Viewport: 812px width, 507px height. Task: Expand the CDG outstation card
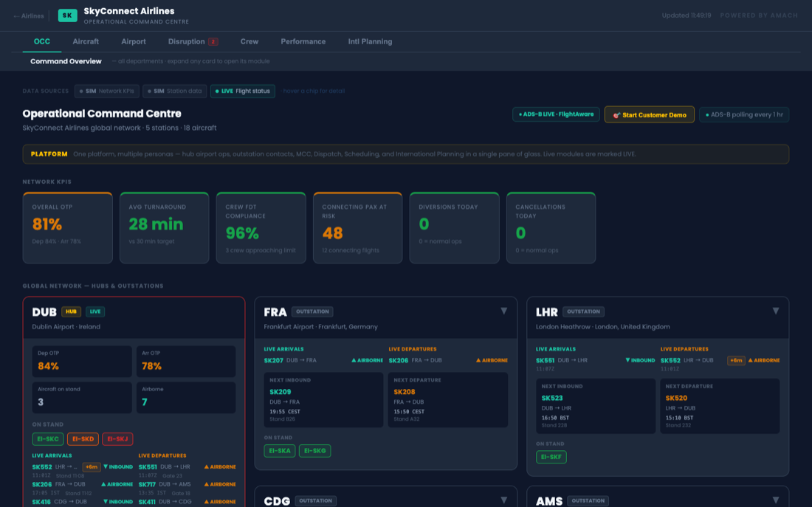pyautogui.click(x=504, y=500)
